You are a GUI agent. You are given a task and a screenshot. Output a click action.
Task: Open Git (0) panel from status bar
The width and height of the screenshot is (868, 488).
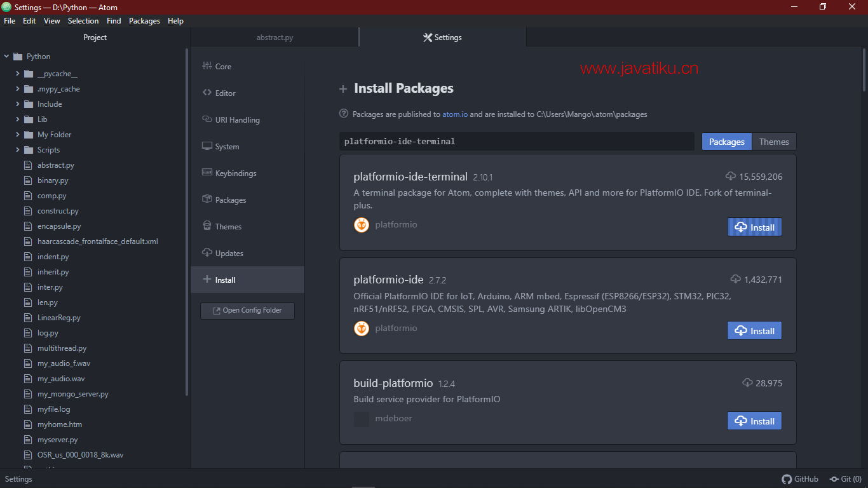click(846, 479)
